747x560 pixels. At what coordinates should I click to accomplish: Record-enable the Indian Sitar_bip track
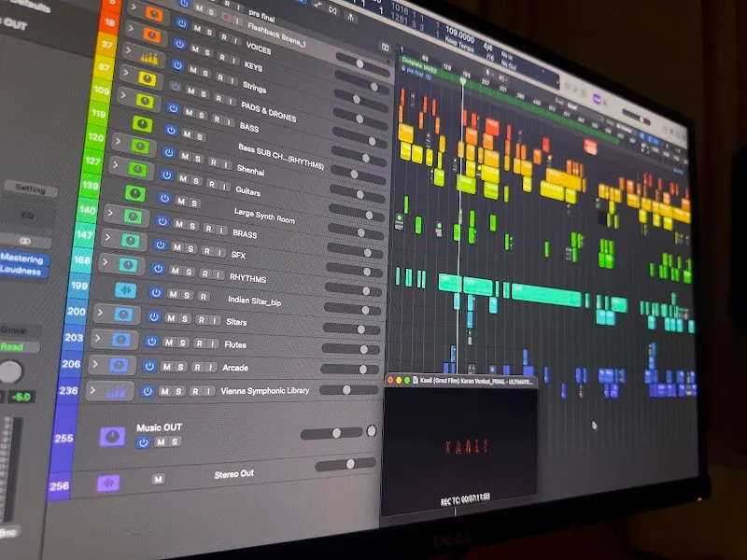(x=204, y=297)
